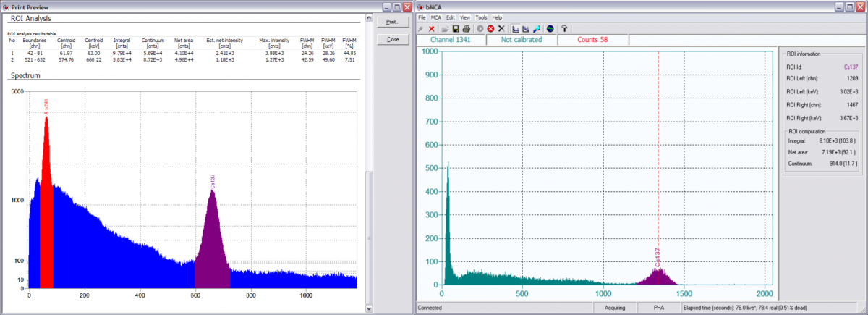Open the View menu
The image size is (868, 315).
pyautogui.click(x=465, y=17)
